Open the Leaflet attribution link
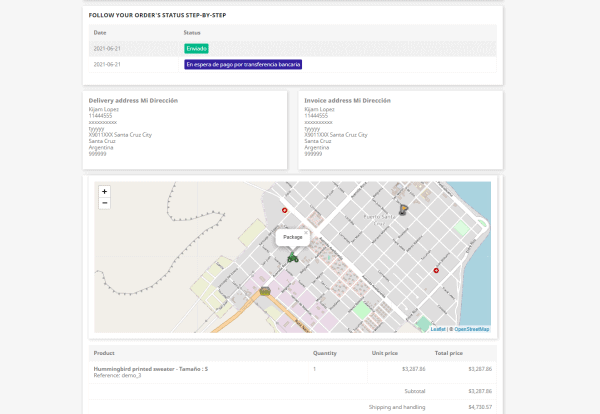Image resolution: width=600 pixels, height=414 pixels. point(438,328)
